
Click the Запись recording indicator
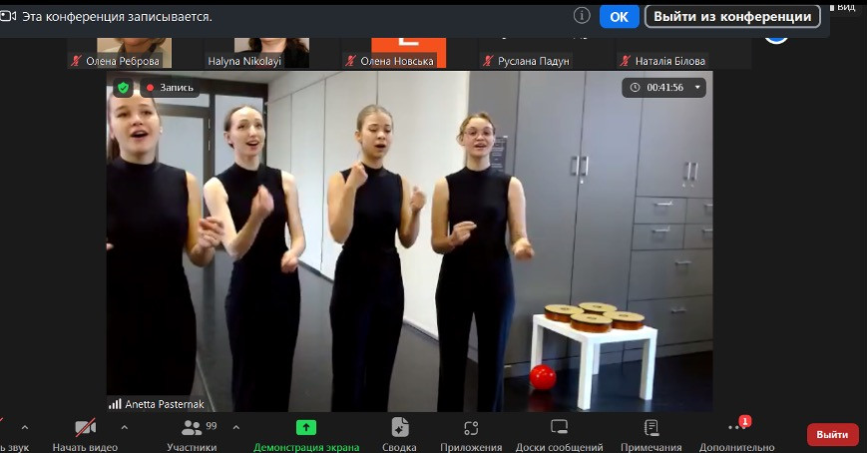170,88
